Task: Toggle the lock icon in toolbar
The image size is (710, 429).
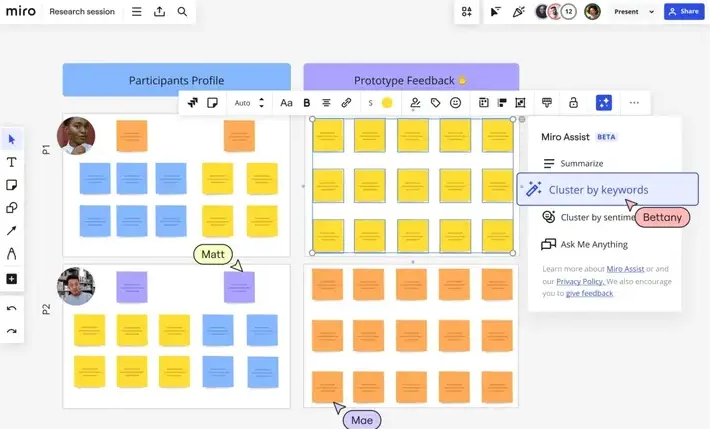Action: click(x=573, y=102)
